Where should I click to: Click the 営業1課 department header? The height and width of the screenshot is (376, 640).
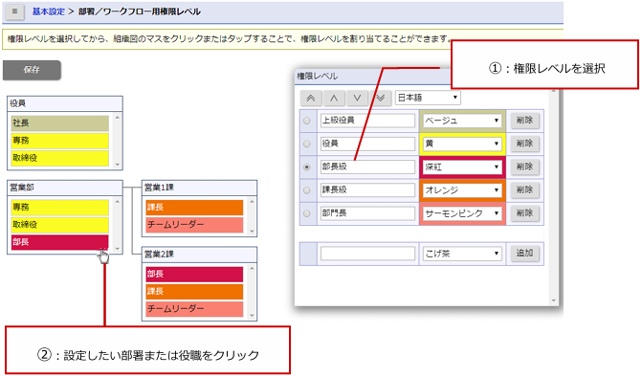tap(199, 188)
